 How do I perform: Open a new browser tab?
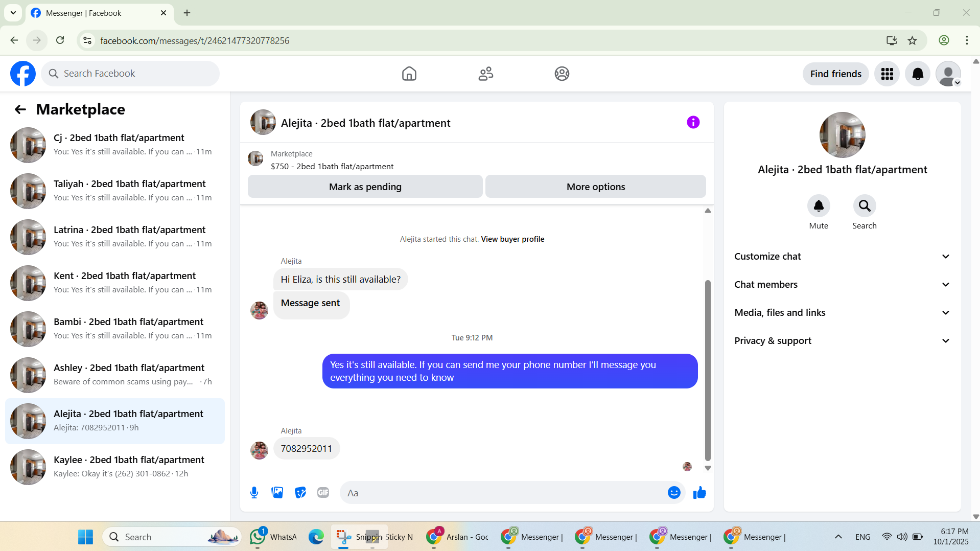(x=187, y=13)
